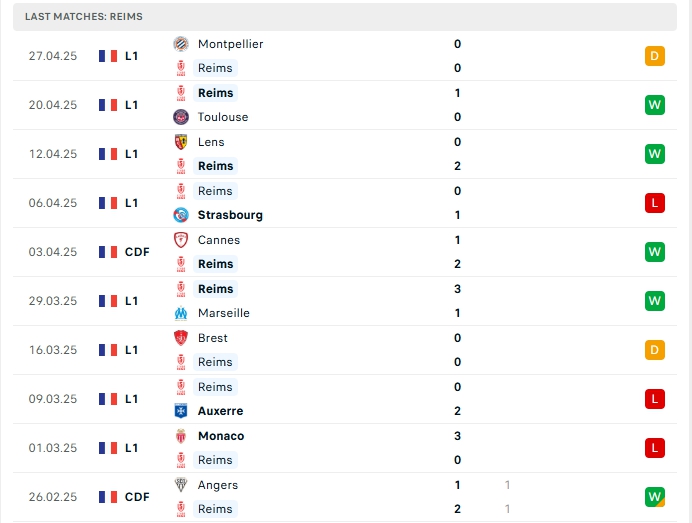
Task: Click the Auxerre club crest icon
Action: (181, 411)
